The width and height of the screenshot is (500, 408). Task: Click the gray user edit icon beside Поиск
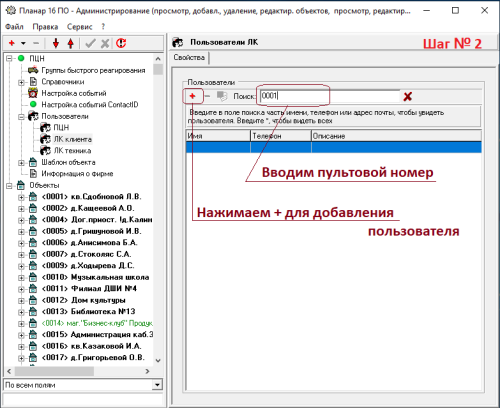(x=222, y=96)
